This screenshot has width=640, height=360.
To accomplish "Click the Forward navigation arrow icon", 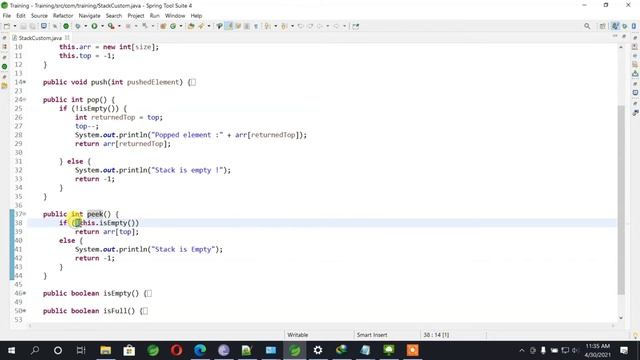I will [336, 26].
